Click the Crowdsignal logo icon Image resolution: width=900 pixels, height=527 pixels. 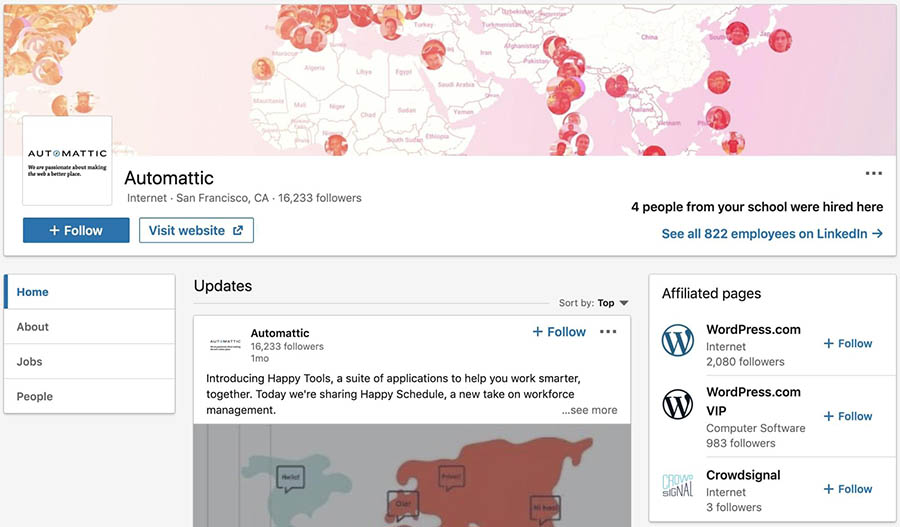677,485
